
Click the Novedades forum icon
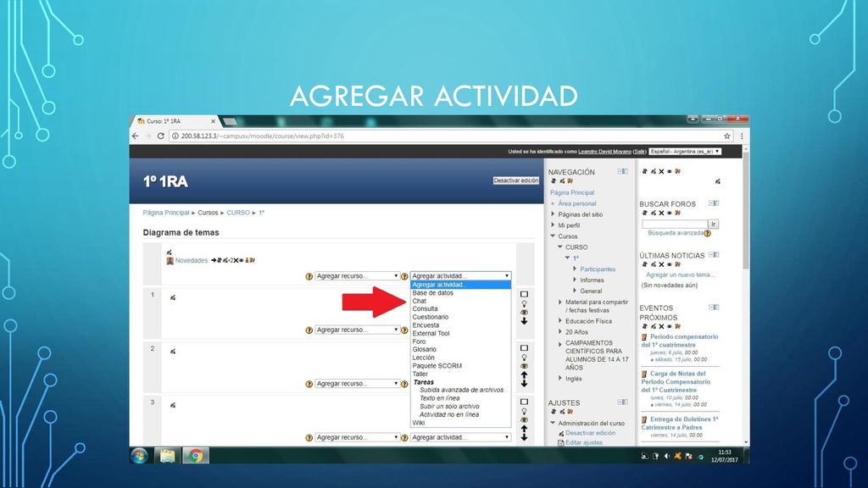170,261
